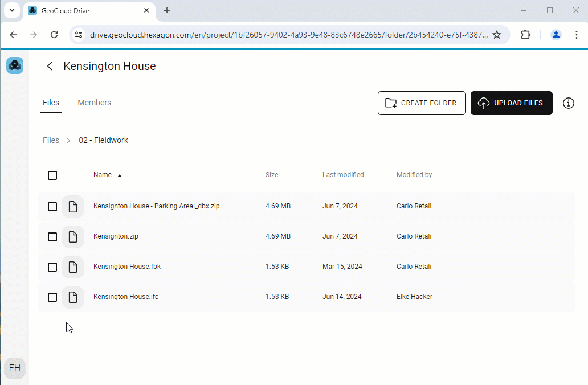Reload the page using the refresh icon
This screenshot has height=385, width=588.
pyautogui.click(x=54, y=35)
